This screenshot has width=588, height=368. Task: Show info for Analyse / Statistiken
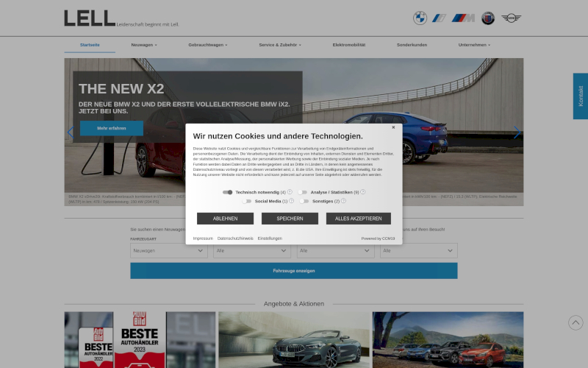pyautogui.click(x=362, y=192)
